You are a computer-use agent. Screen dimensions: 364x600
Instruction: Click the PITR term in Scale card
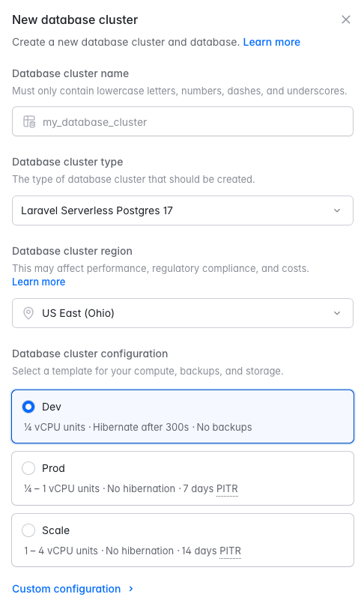[230, 551]
